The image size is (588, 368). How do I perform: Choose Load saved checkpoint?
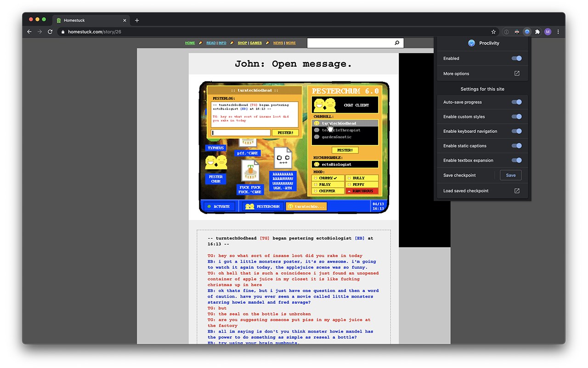coord(482,191)
